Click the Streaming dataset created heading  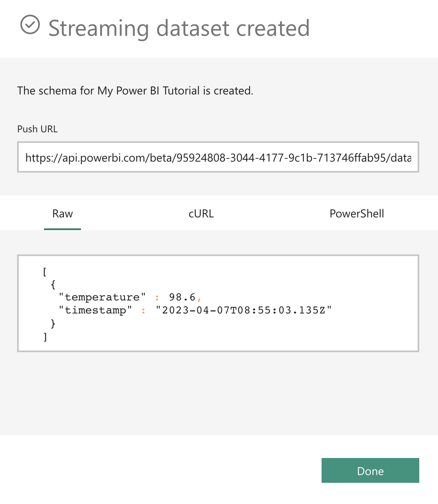(x=179, y=28)
